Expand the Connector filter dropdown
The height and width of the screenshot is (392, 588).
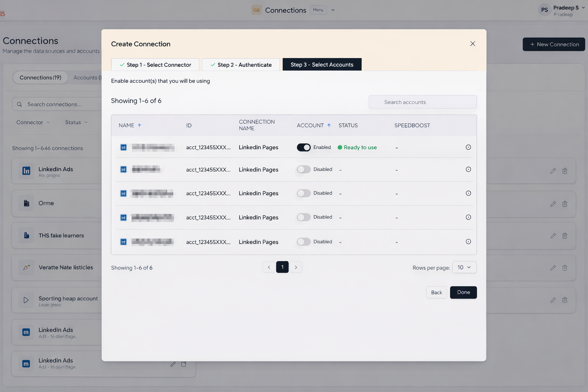[x=33, y=122]
